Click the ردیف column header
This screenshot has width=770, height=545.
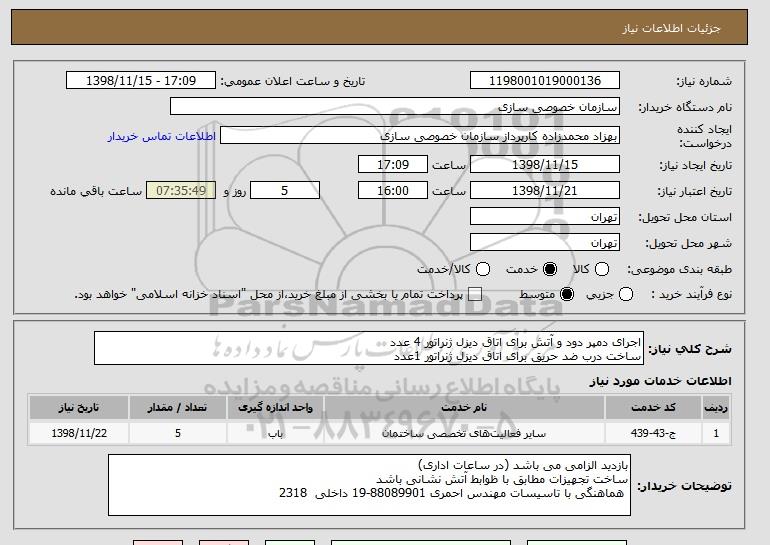(716, 408)
